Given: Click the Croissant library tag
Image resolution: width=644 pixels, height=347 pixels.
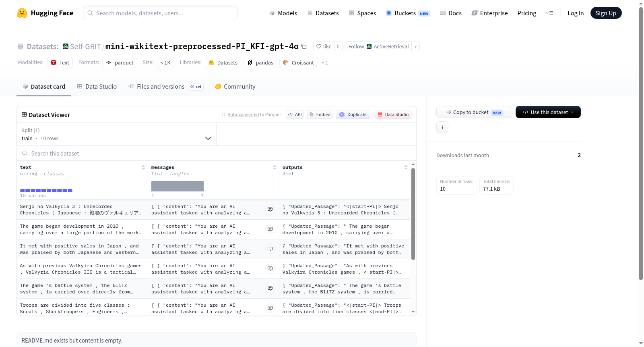Looking at the screenshot, I should (x=299, y=62).
